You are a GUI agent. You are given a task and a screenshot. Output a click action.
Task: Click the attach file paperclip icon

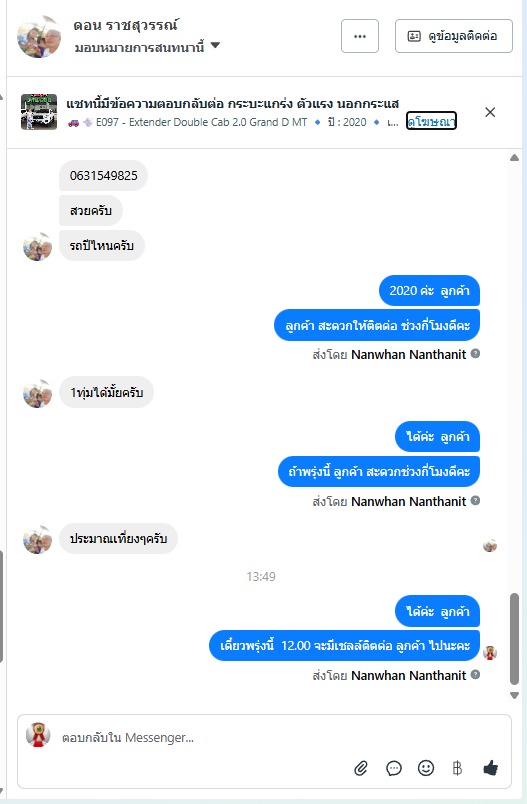(x=361, y=768)
